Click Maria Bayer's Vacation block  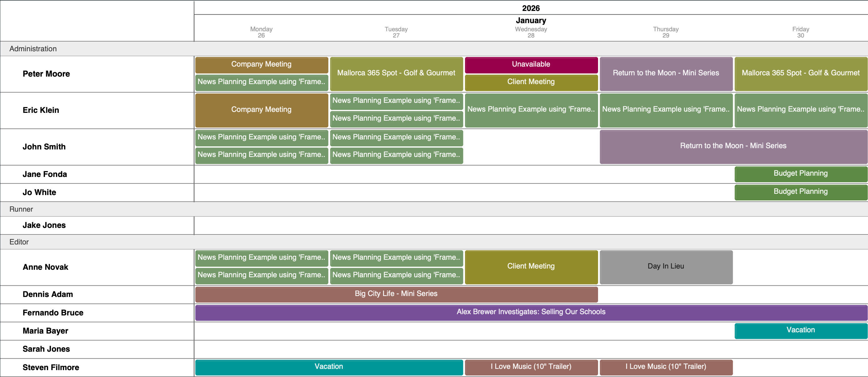click(x=801, y=330)
